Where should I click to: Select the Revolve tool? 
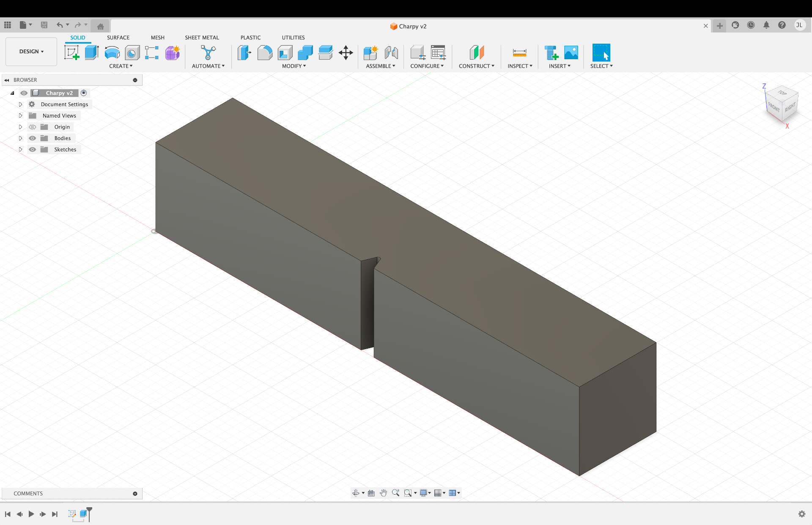click(112, 53)
